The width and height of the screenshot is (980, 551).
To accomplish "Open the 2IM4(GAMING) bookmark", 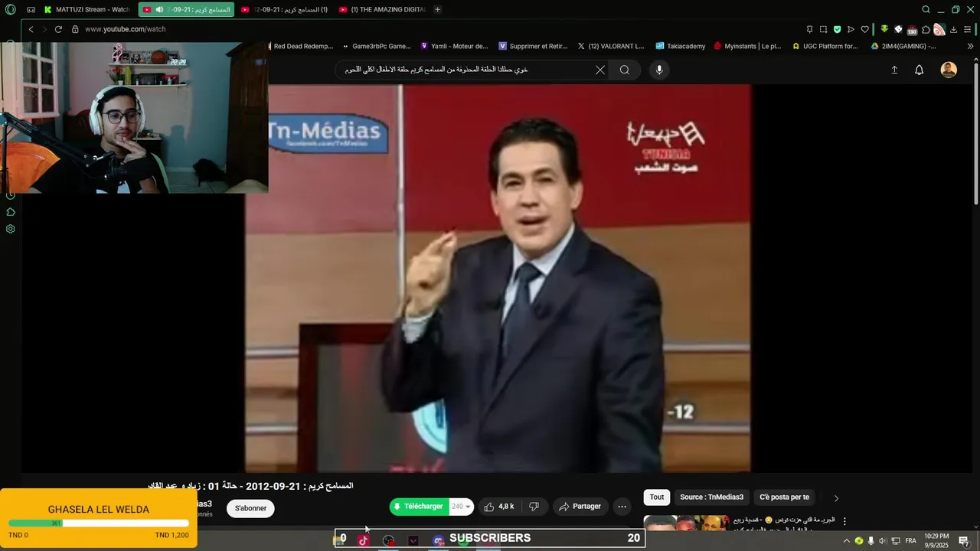I will [903, 46].
